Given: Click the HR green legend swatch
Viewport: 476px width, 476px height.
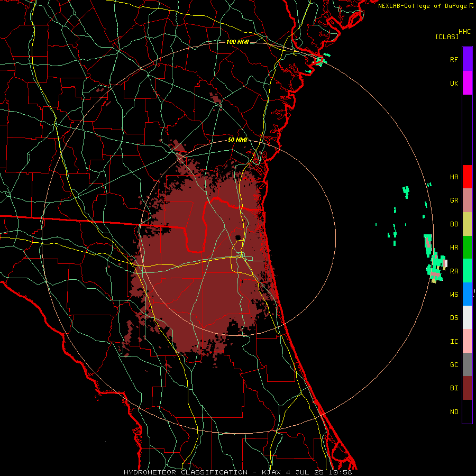Looking at the screenshot, I should click(467, 248).
